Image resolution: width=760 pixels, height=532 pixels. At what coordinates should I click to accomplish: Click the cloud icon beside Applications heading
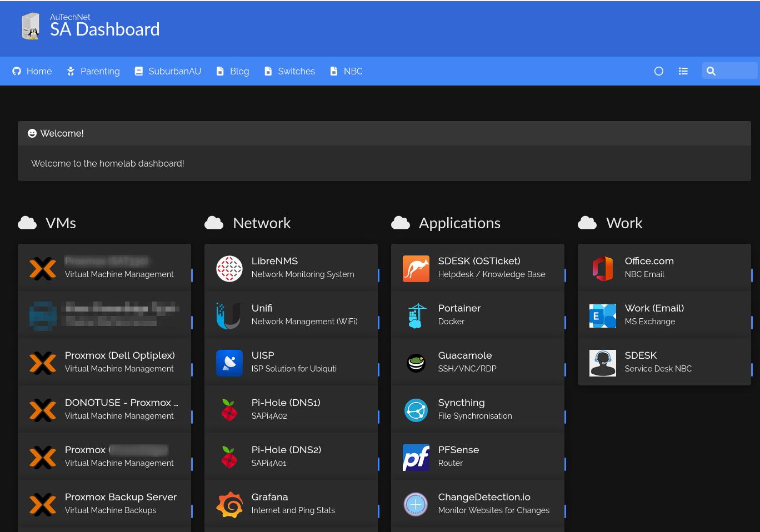(401, 223)
